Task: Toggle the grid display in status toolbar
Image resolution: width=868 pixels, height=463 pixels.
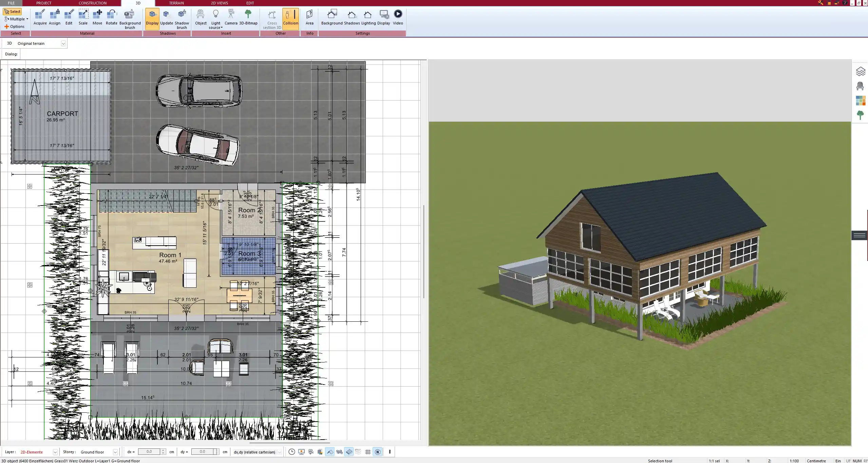Action: [x=368, y=452]
